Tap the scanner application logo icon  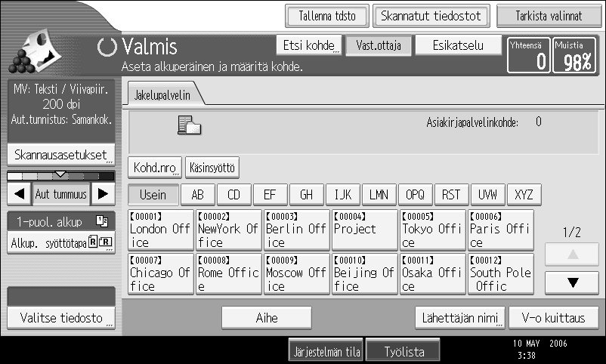click(x=35, y=52)
